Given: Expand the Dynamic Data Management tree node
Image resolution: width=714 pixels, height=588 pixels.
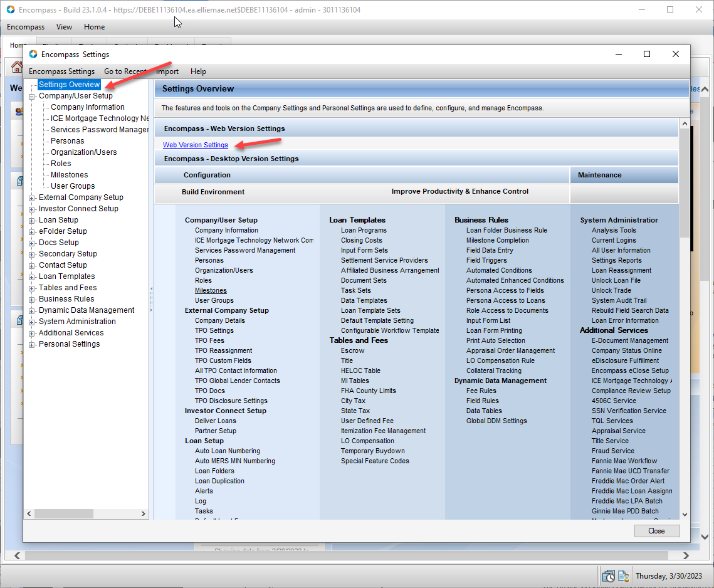Looking at the screenshot, I should coord(32,311).
